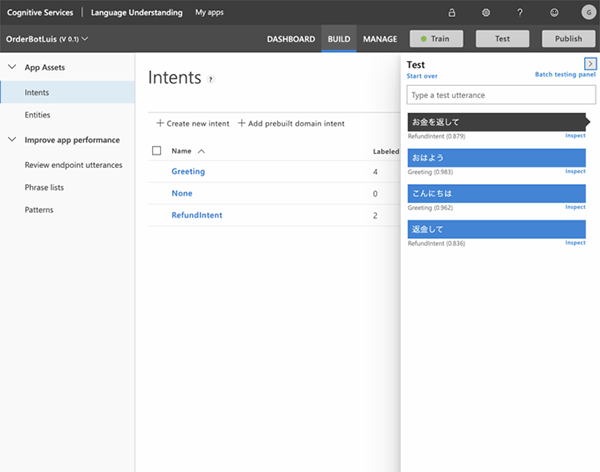The image size is (600, 472).
Task: Open settings gear icon in header
Action: pos(486,13)
